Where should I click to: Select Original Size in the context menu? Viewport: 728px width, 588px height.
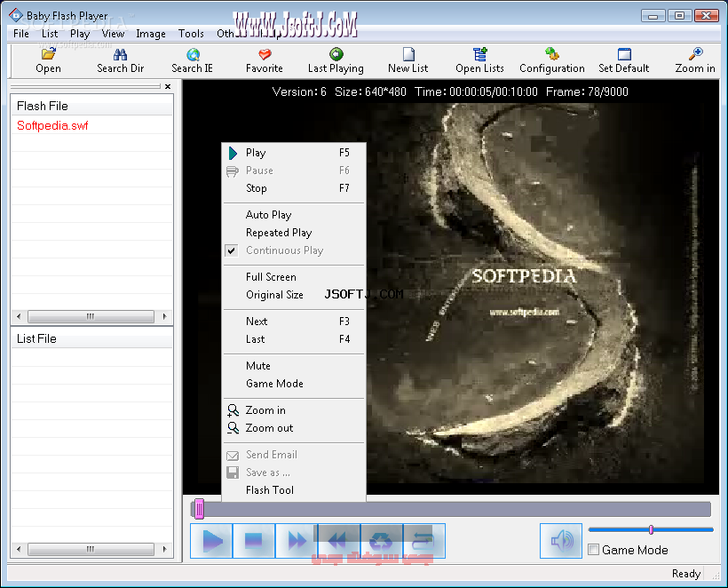294,295
